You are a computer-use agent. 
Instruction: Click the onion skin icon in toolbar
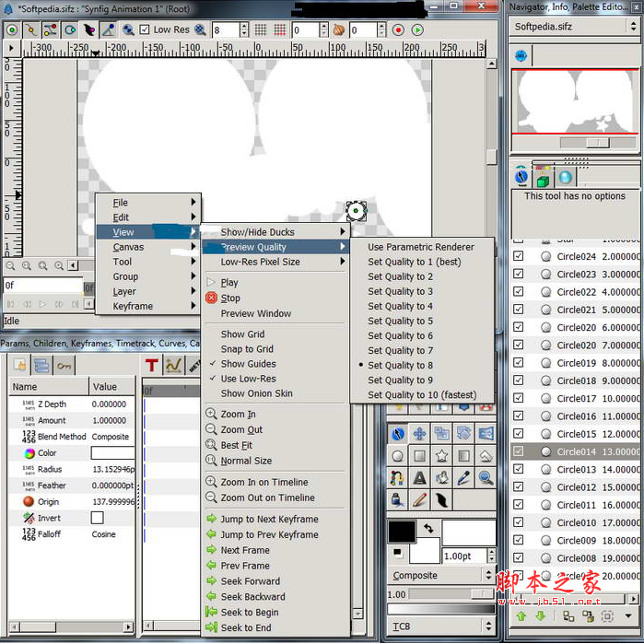pyautogui.click(x=339, y=30)
